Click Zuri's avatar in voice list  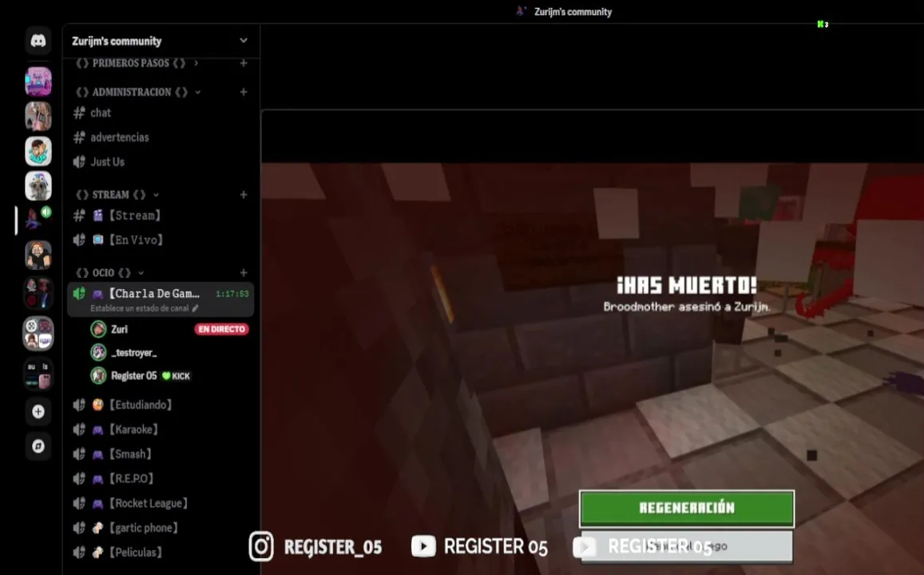(98, 329)
